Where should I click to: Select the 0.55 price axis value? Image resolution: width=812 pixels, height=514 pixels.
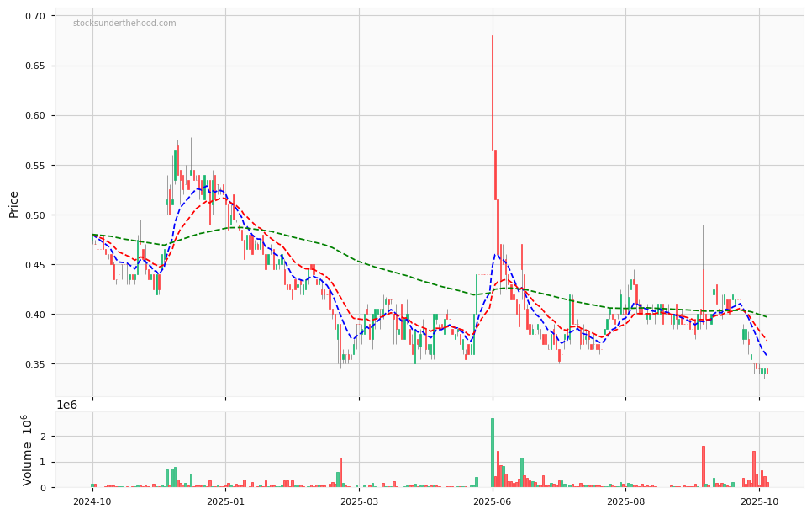(x=34, y=166)
